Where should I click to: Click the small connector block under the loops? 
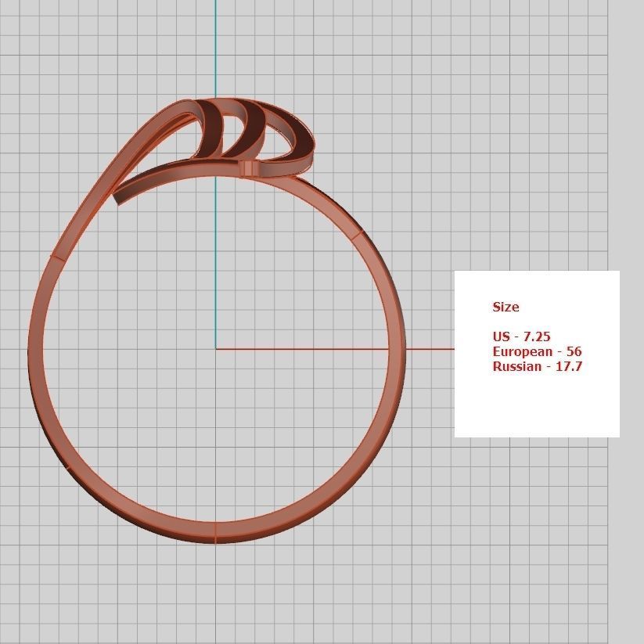[x=248, y=169]
